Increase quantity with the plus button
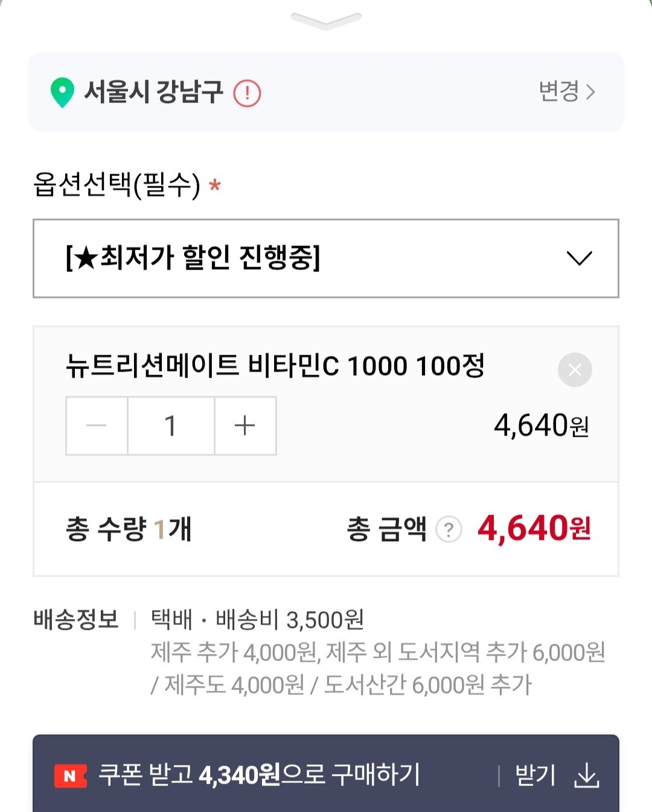Screen dimensions: 652x812 click(245, 425)
